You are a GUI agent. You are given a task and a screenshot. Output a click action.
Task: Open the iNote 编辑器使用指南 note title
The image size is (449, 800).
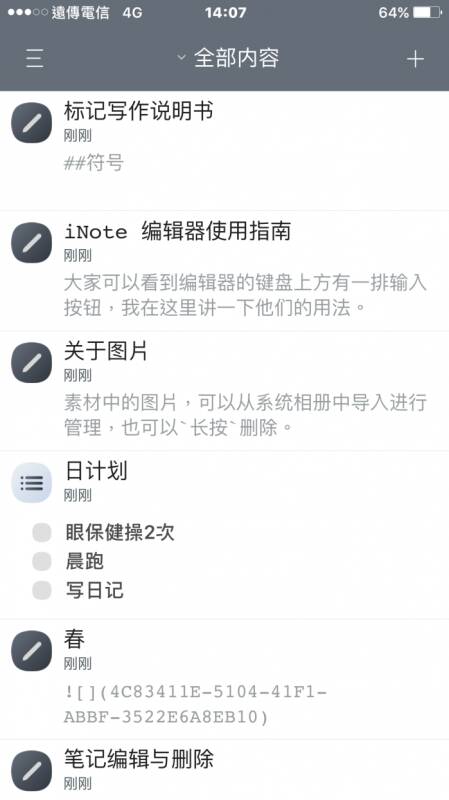[178, 231]
